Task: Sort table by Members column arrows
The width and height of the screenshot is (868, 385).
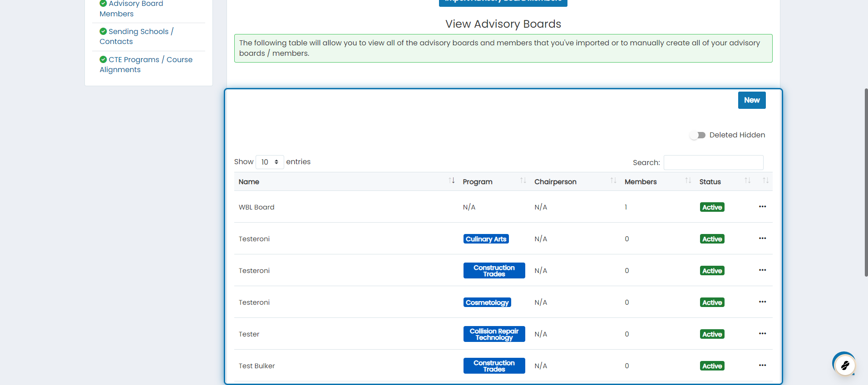Action: [x=688, y=180]
